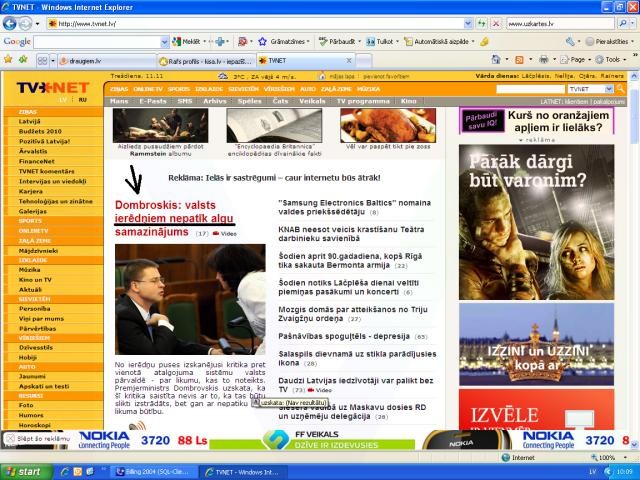
Task: Open the Favorites Center star icon
Action: pos(10,59)
